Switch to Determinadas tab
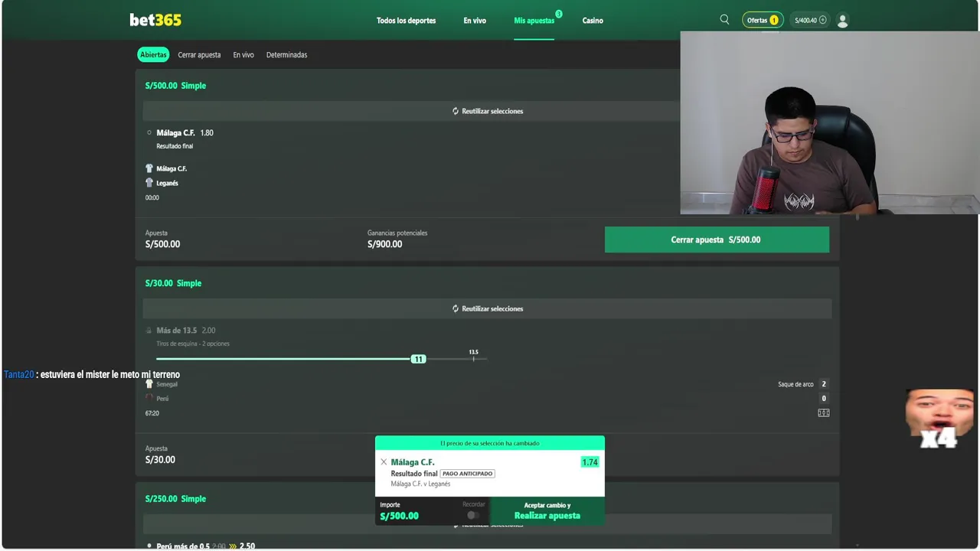This screenshot has width=980, height=551. (286, 55)
